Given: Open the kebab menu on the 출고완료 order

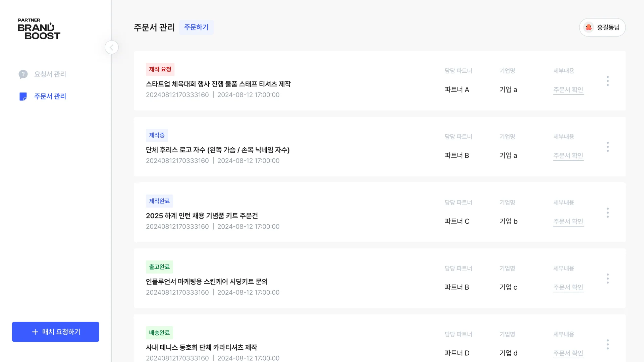Looking at the screenshot, I should 607,278.
